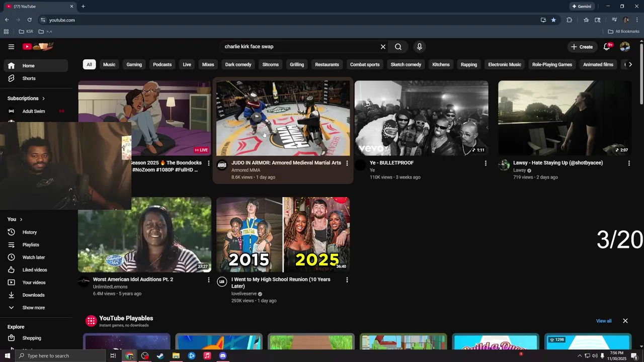Open options for JUDO IN ARMOR video
The width and height of the screenshot is (644, 362).
[x=347, y=163]
